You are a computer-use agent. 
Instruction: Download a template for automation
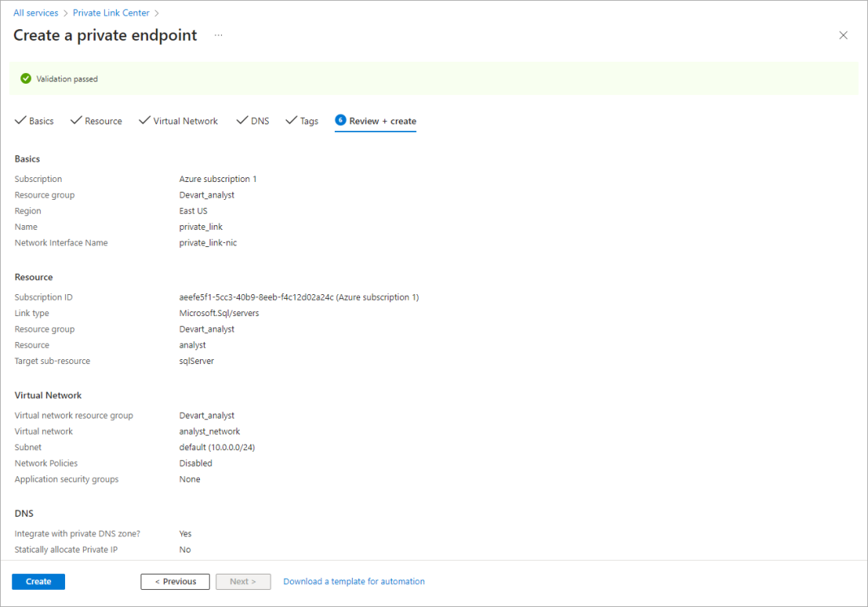pos(354,582)
